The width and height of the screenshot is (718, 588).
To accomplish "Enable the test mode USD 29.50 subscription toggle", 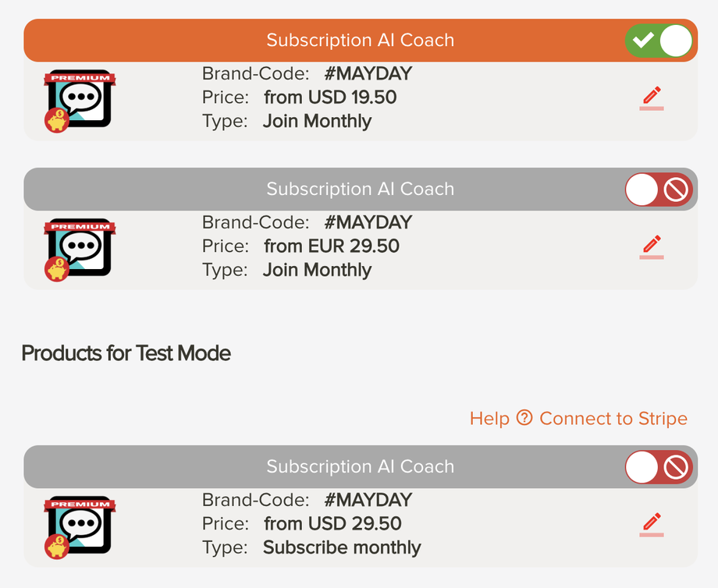I will (x=659, y=467).
